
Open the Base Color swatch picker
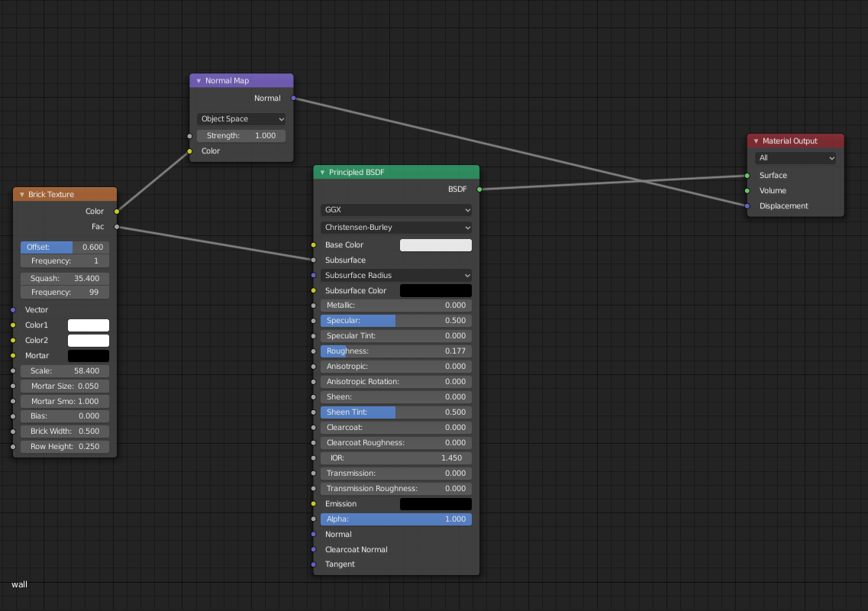[435, 244]
